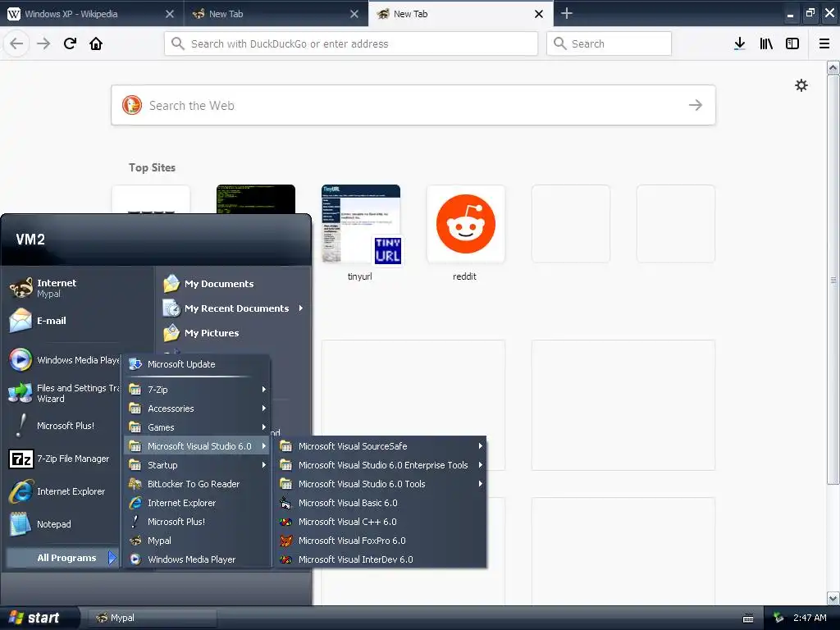Switch to the middle New Tab
Viewport: 840px width, 630px height.
coord(268,14)
